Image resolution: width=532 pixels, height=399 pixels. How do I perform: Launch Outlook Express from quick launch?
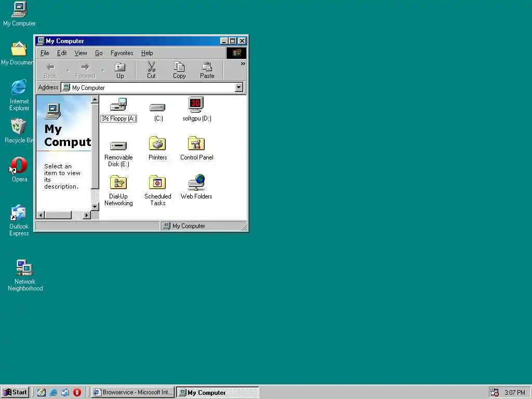click(65, 392)
